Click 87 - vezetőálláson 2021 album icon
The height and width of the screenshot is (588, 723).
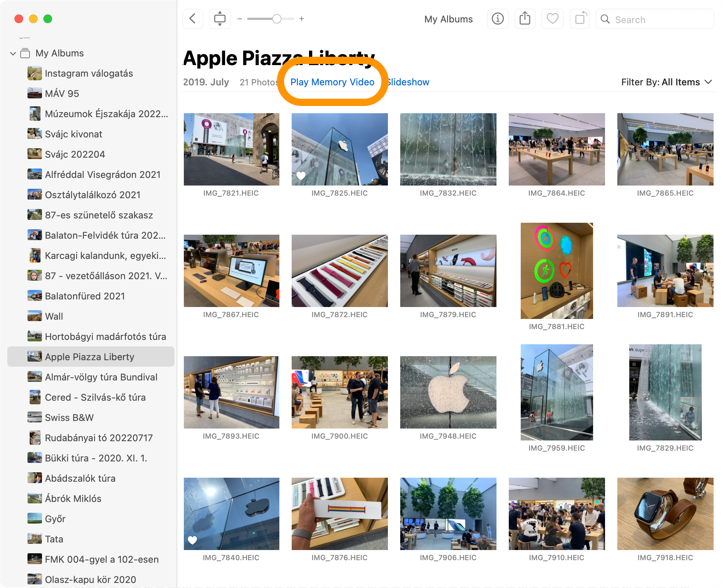coord(35,276)
